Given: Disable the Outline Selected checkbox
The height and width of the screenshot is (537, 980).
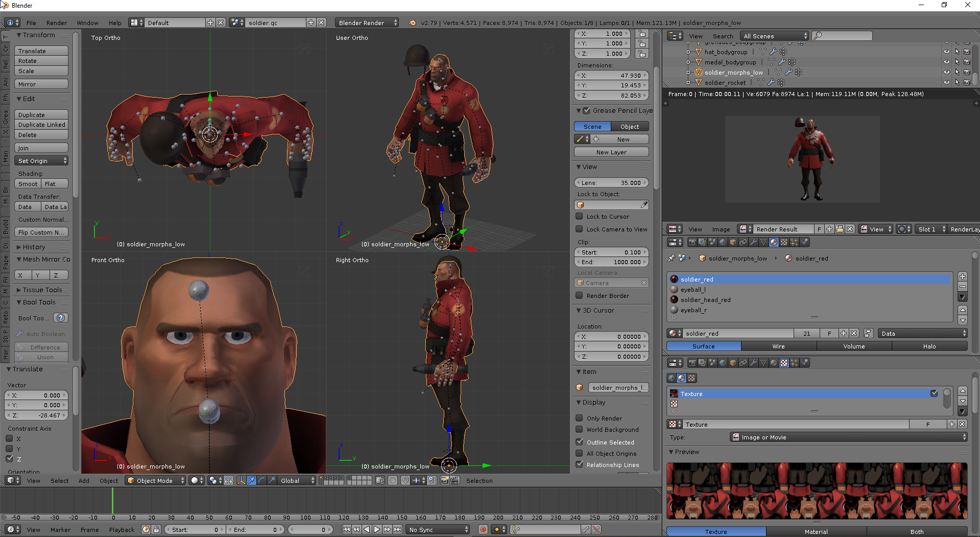Looking at the screenshot, I should tap(579, 442).
